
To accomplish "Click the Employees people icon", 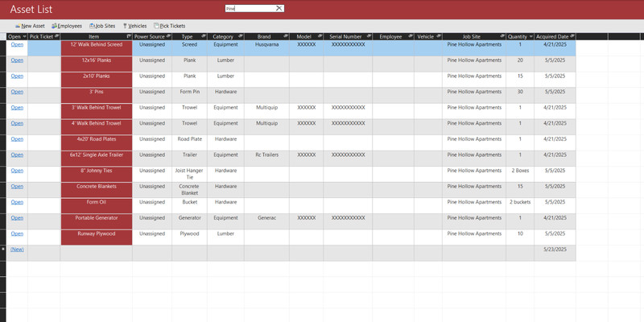I will point(54,26).
